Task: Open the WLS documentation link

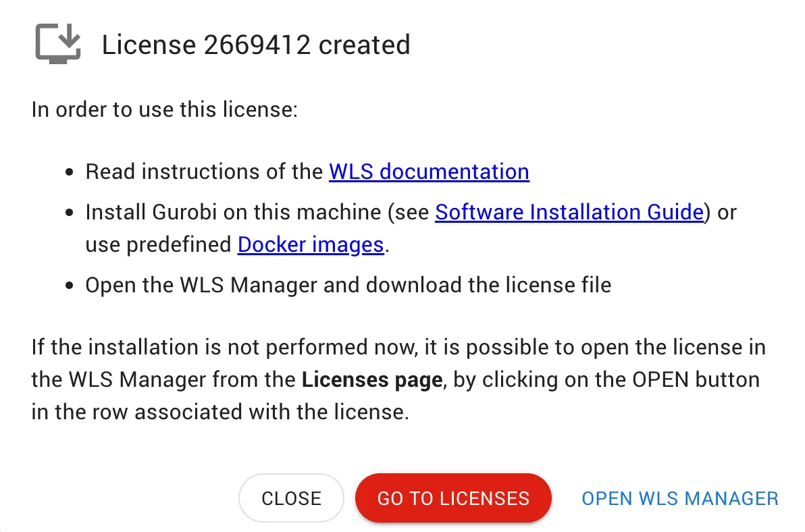Action: coord(429,171)
